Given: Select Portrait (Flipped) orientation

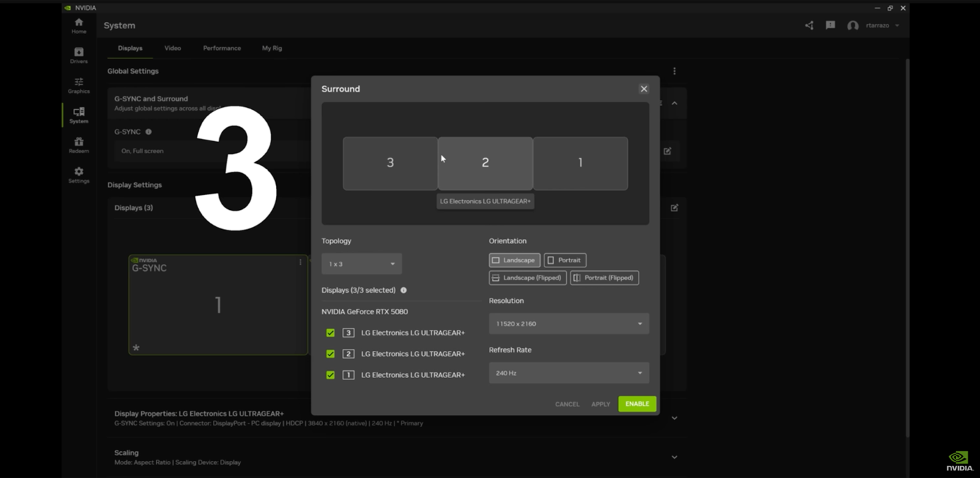Looking at the screenshot, I should [604, 278].
